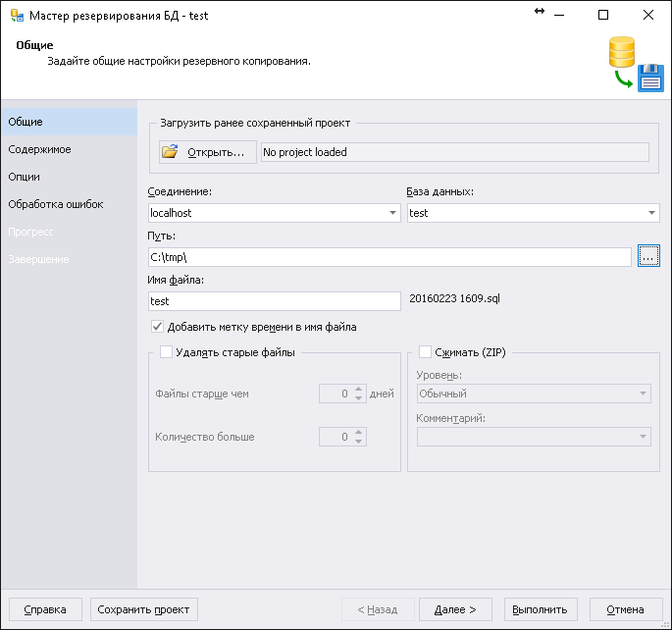Minimize the wizard window

559,15
